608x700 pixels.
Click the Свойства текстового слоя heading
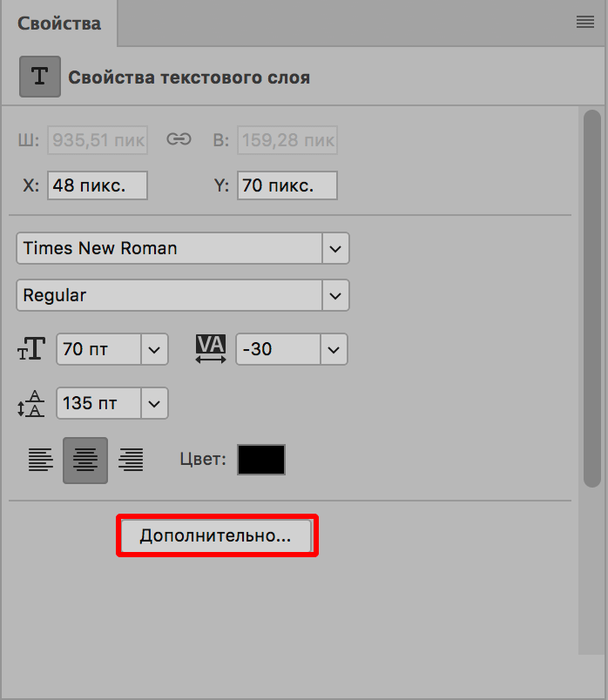pos(189,77)
